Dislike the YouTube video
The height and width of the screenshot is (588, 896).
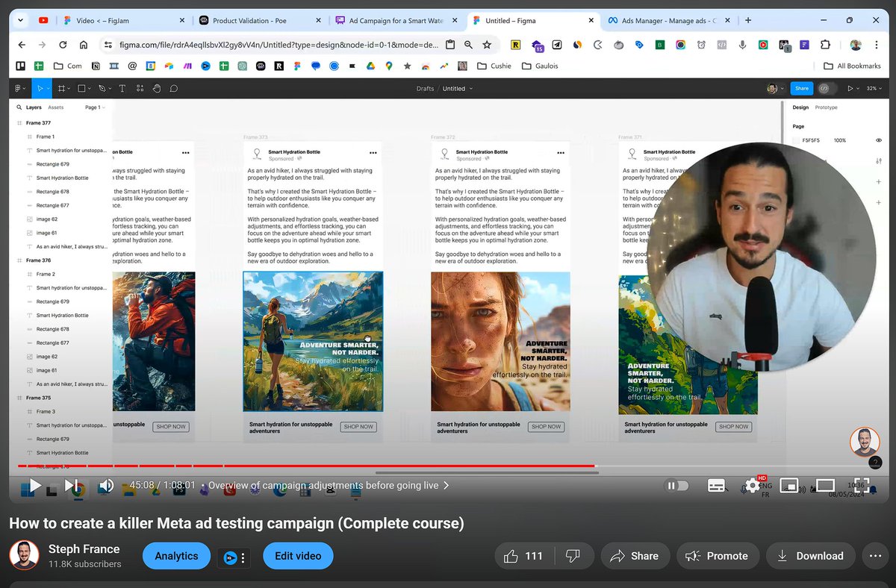pos(573,556)
